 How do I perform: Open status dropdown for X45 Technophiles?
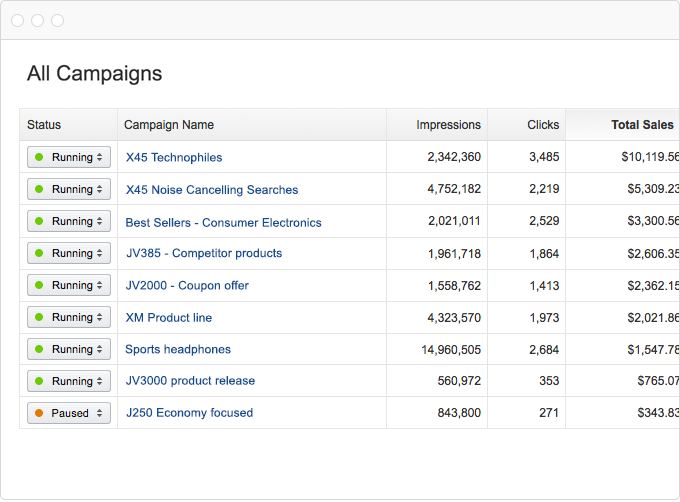68,157
